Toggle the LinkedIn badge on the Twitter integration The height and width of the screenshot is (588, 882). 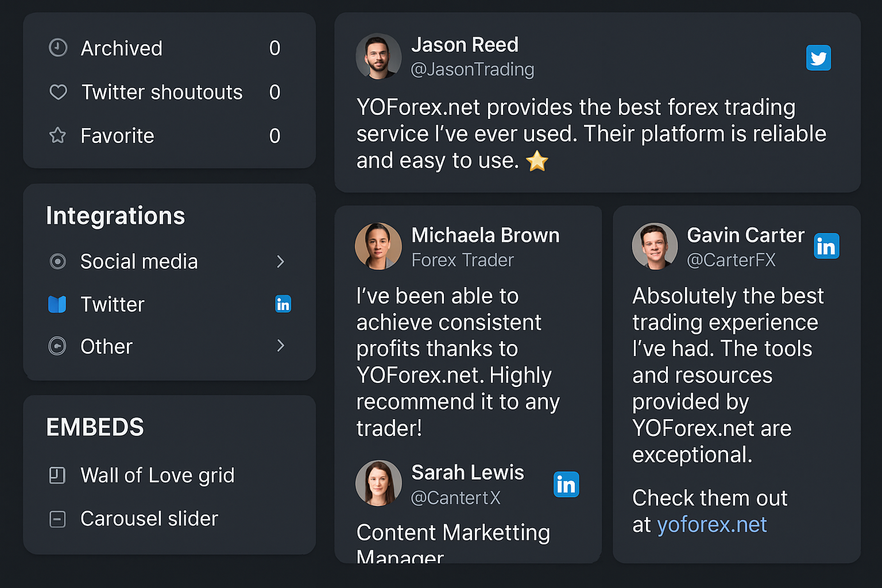pos(283,304)
